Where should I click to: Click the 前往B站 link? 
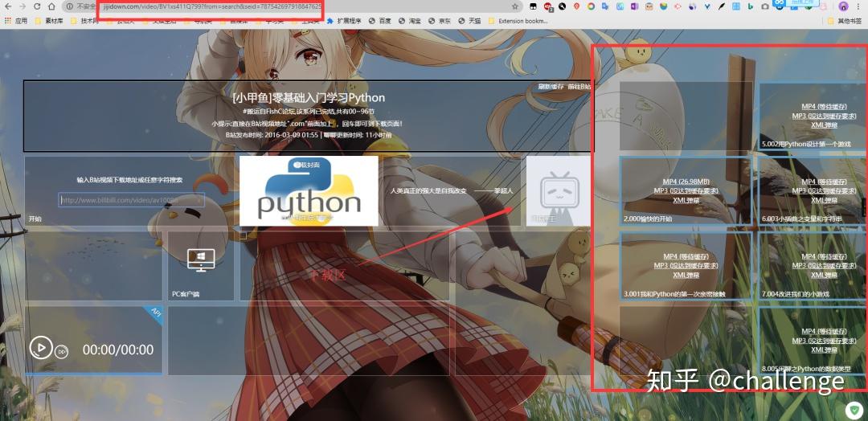579,87
